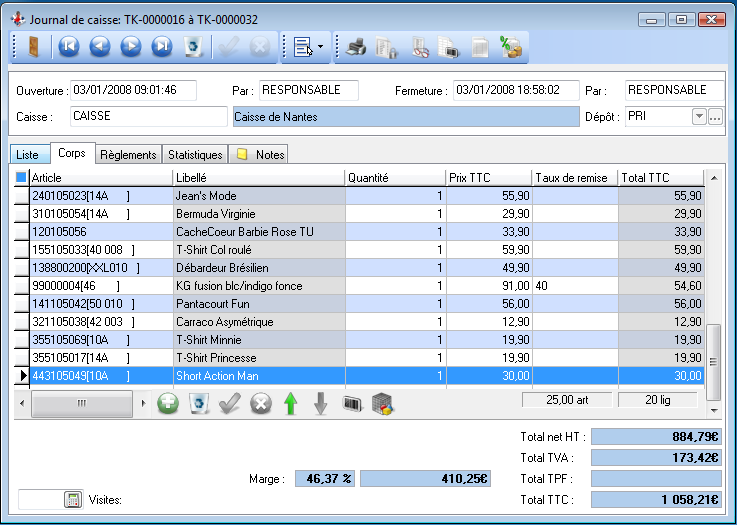Add a new line with green plus
Viewport: 737px width, 525px height.
click(x=168, y=403)
